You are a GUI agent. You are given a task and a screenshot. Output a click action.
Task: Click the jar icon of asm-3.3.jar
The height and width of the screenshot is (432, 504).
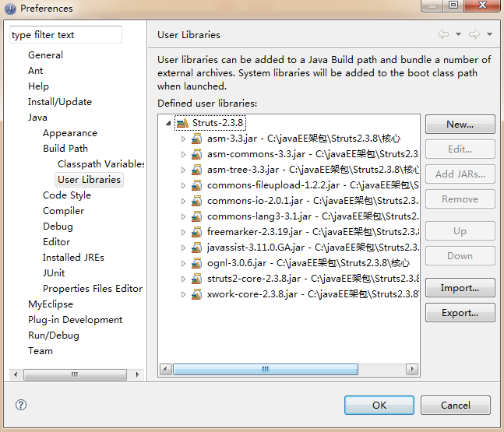(196, 139)
